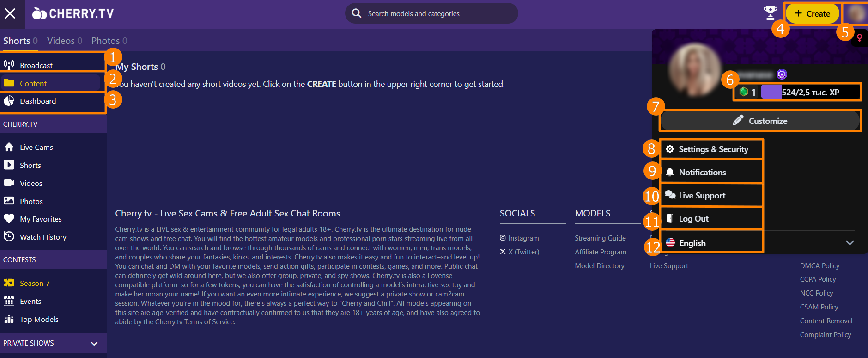Select Log Out from profile menu

(x=693, y=219)
